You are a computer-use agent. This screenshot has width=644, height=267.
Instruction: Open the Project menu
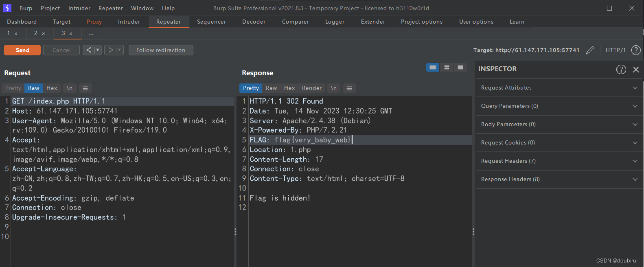point(50,8)
